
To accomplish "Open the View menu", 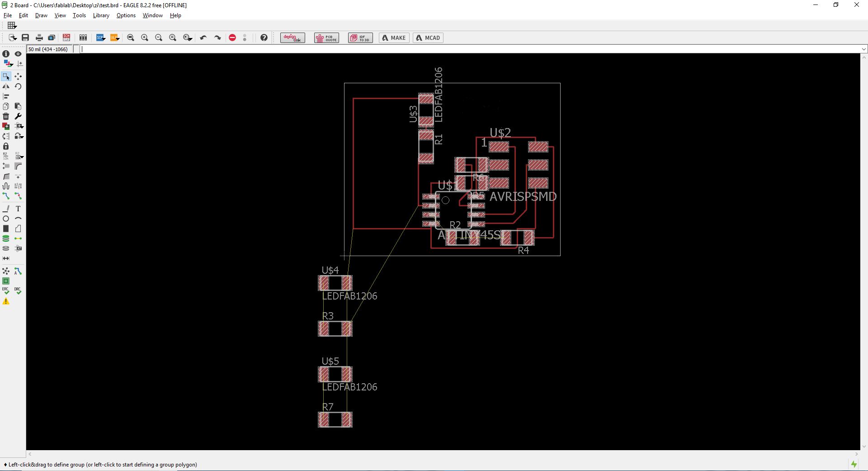I will [60, 15].
